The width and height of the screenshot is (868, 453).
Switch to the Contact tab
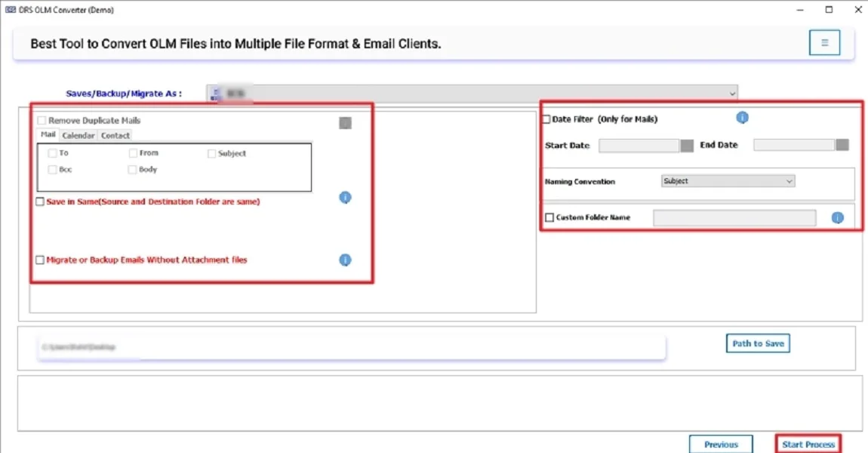click(115, 135)
